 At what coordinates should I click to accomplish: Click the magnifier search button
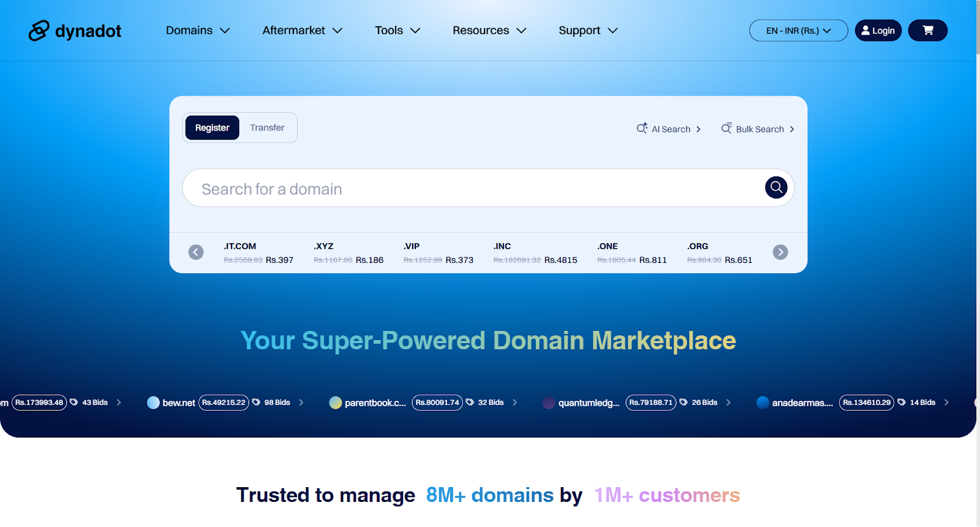(x=775, y=188)
